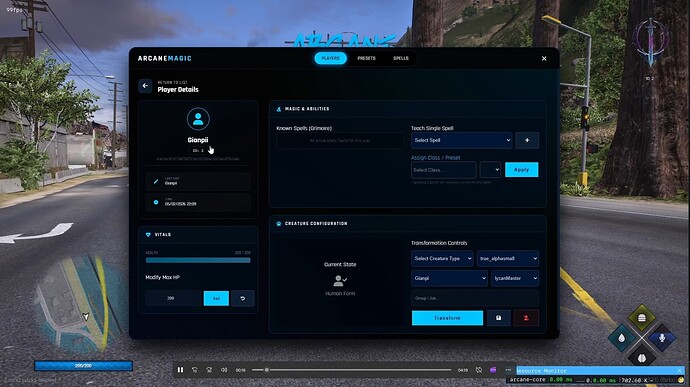Open the Gianpi player dropdown
The image size is (690, 387).
point(449,278)
